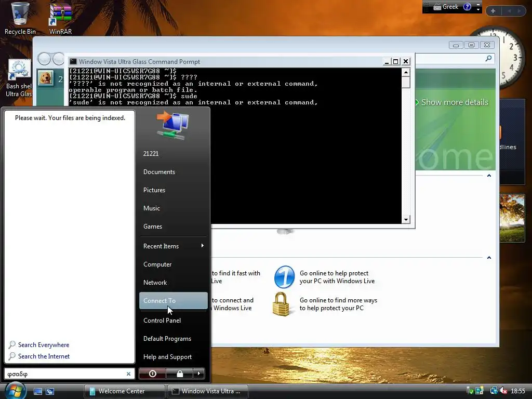The image size is (532, 399).
Task: Click the taskbar clock showing 18:55
Action: pyautogui.click(x=518, y=391)
